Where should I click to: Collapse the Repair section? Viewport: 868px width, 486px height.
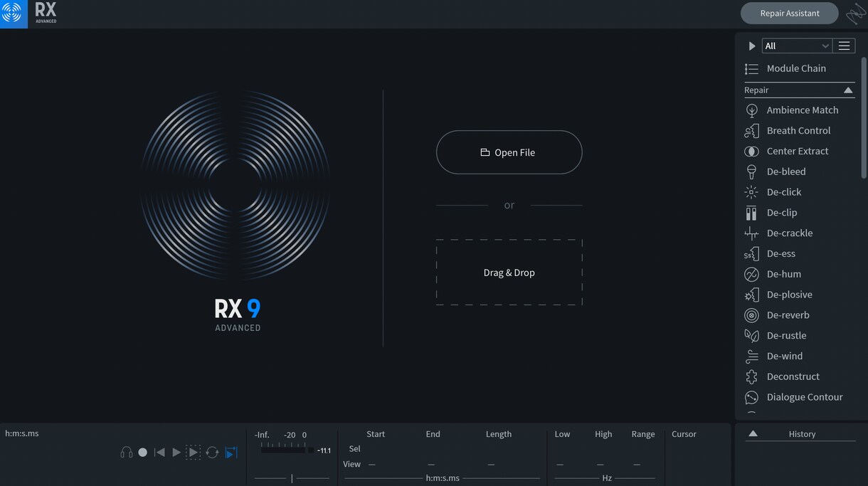[848, 90]
